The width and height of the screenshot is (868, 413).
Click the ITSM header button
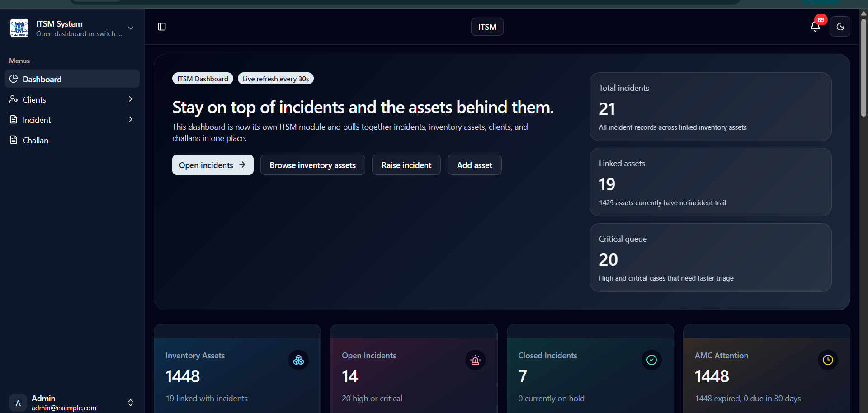[487, 27]
